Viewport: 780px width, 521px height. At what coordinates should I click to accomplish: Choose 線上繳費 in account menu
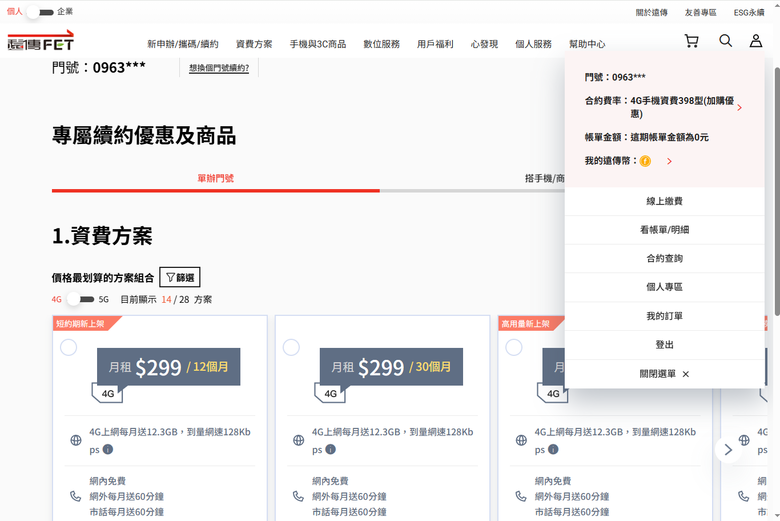665,201
